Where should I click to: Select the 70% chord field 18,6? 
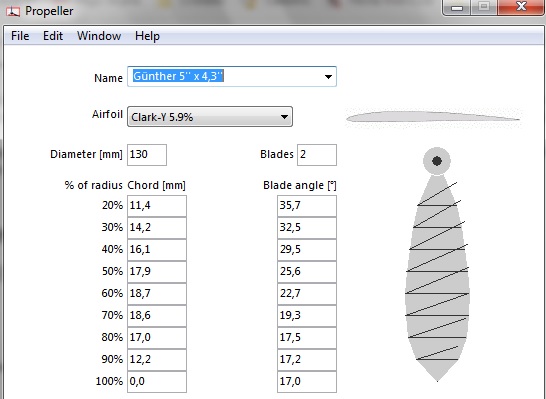(x=157, y=315)
